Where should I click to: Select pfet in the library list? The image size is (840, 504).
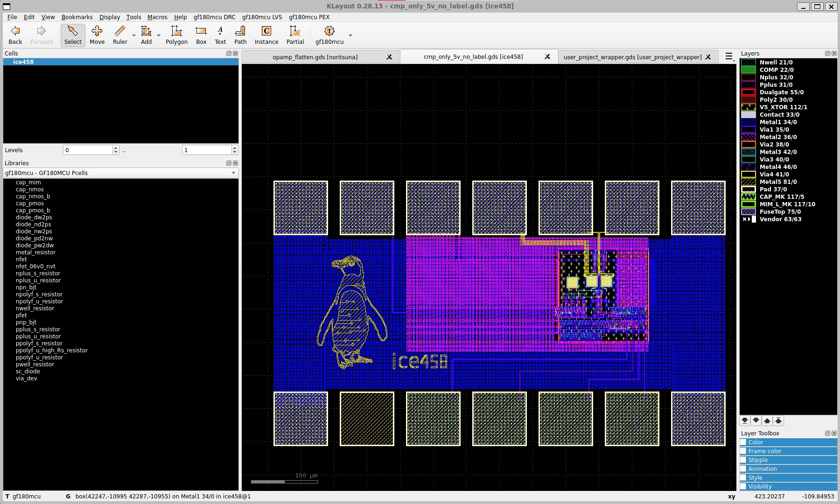(21, 315)
